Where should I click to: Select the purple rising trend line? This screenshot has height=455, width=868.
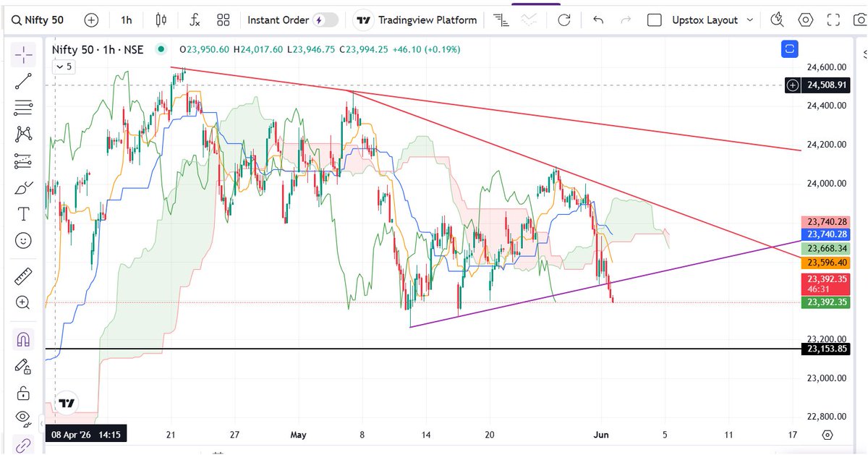coord(606,284)
